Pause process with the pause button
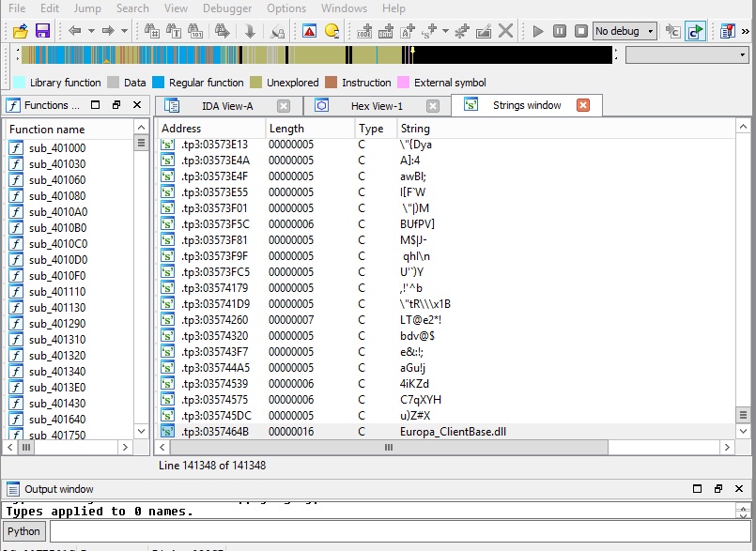 pos(560,31)
